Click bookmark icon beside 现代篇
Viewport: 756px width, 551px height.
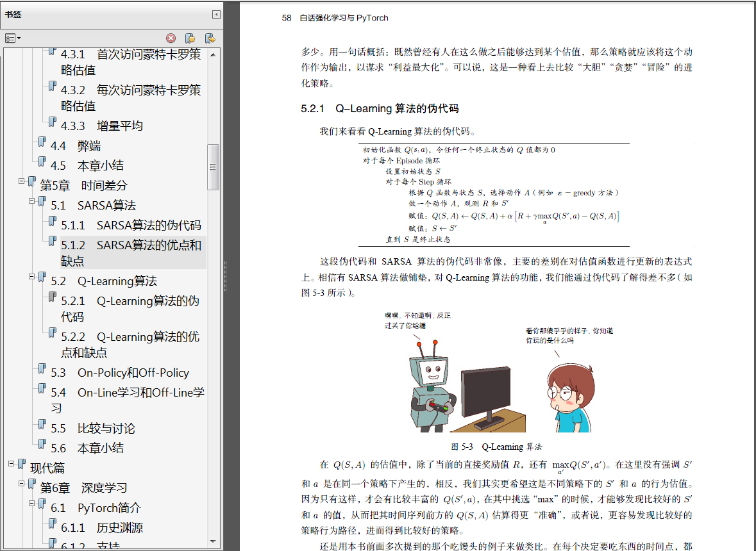tap(22, 465)
